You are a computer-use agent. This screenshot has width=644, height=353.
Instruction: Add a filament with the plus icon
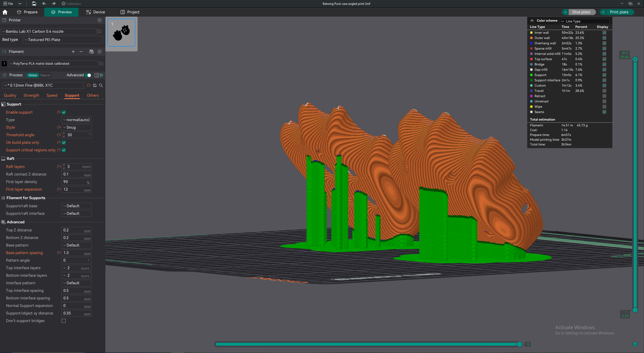pyautogui.click(x=73, y=52)
